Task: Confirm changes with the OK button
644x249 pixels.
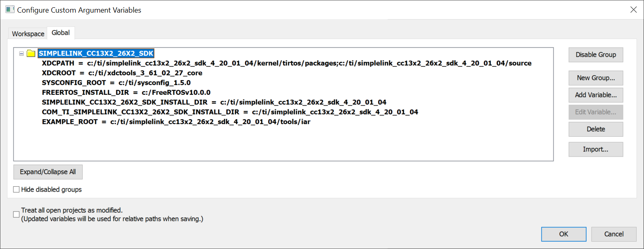Action: click(x=563, y=234)
